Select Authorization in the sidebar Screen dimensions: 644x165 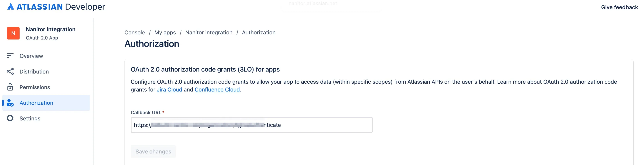[x=36, y=103]
